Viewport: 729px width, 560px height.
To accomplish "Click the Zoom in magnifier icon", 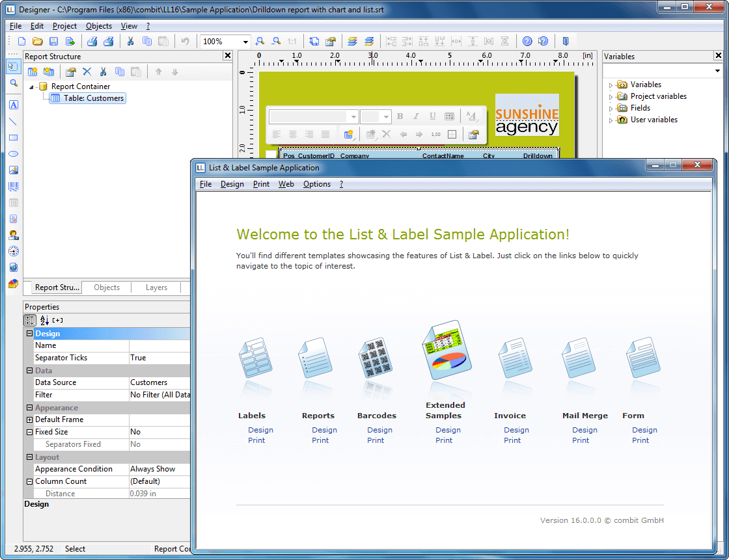I will [x=260, y=42].
